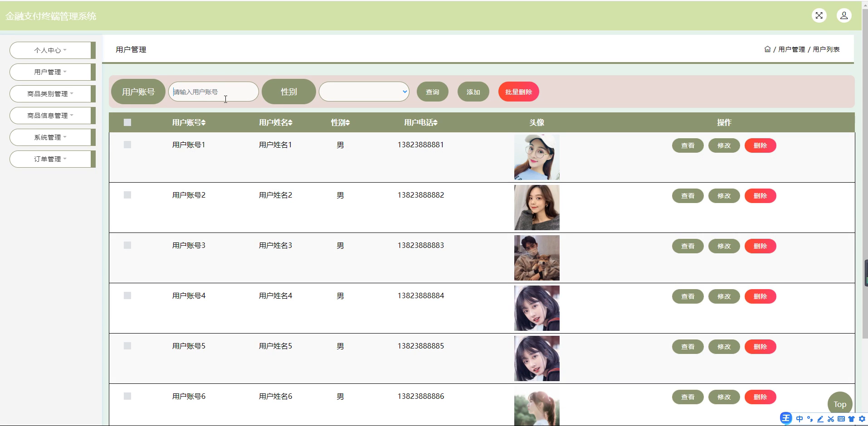The height and width of the screenshot is (426, 868).
Task: Expand the 用户管理 sidebar menu
Action: [52, 72]
